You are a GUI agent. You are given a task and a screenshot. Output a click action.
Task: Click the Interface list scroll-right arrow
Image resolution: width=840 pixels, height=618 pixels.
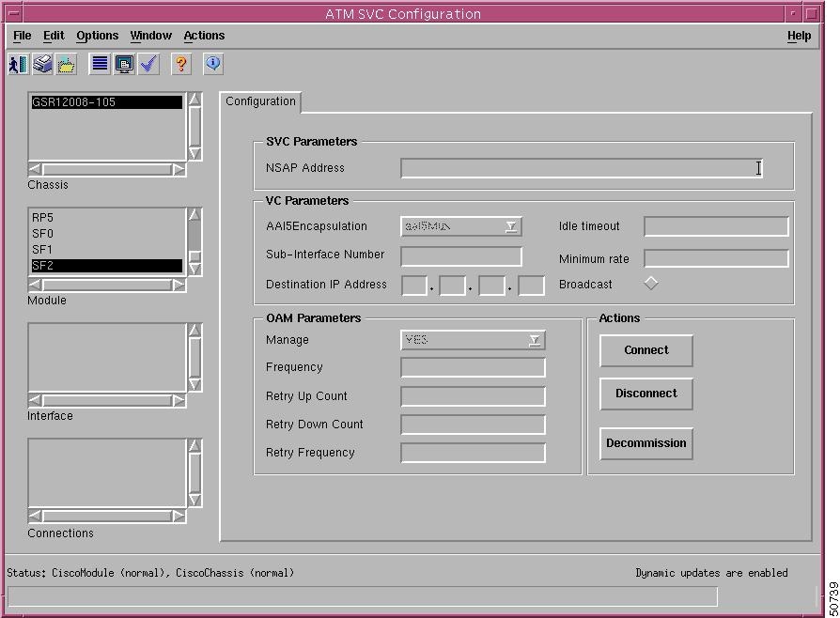point(179,400)
